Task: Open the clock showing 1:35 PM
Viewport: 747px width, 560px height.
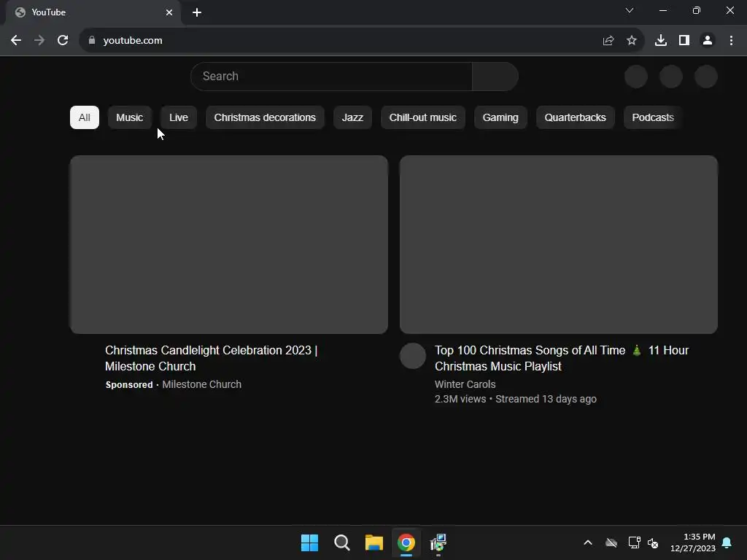Action: point(693,542)
